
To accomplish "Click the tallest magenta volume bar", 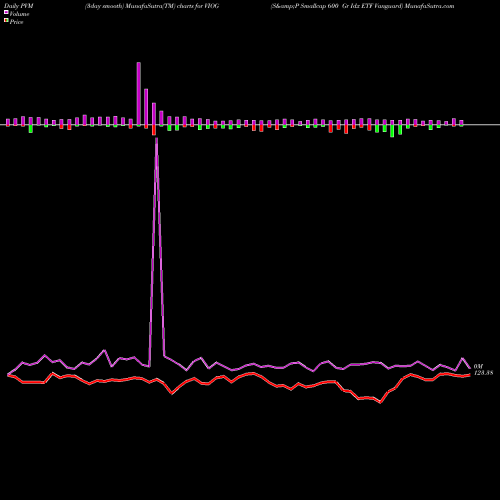I will [x=139, y=94].
